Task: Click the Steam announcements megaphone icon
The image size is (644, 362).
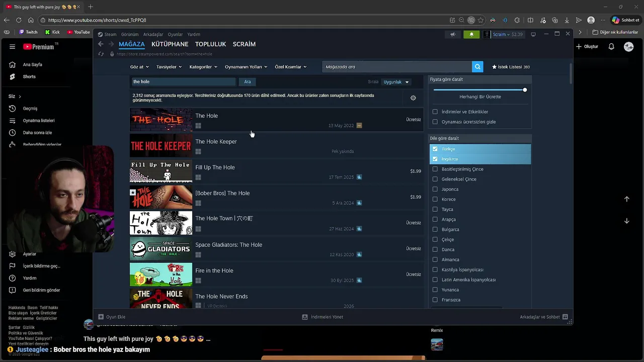Action: [453, 34]
